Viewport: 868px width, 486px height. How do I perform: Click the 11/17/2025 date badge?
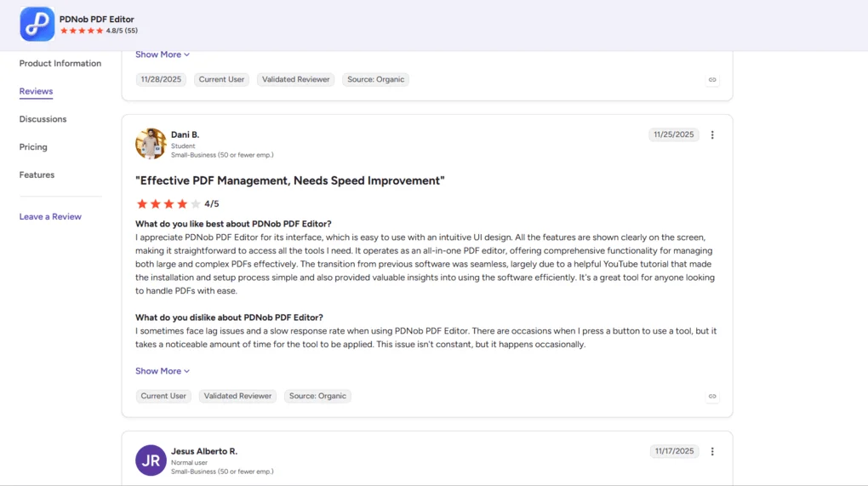pos(674,451)
